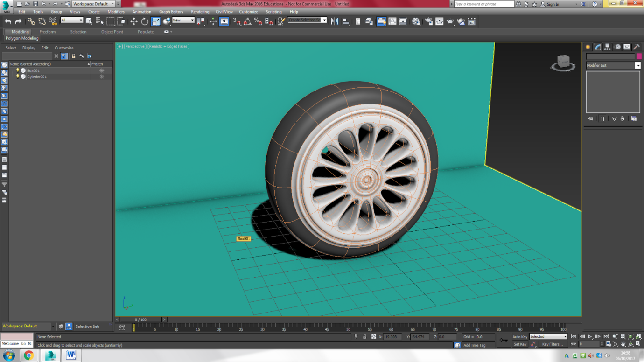Viewport: 644px width, 362px height.
Task: Open the Modify command panel tab
Action: [598, 47]
